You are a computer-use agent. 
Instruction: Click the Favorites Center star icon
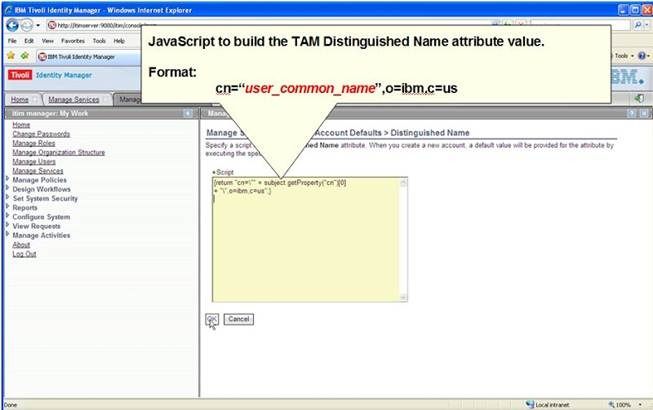pos(11,56)
